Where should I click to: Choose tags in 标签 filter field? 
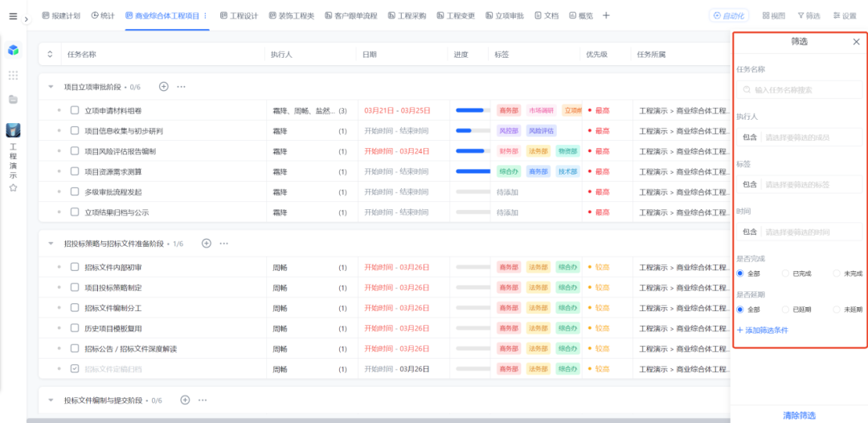(x=811, y=184)
